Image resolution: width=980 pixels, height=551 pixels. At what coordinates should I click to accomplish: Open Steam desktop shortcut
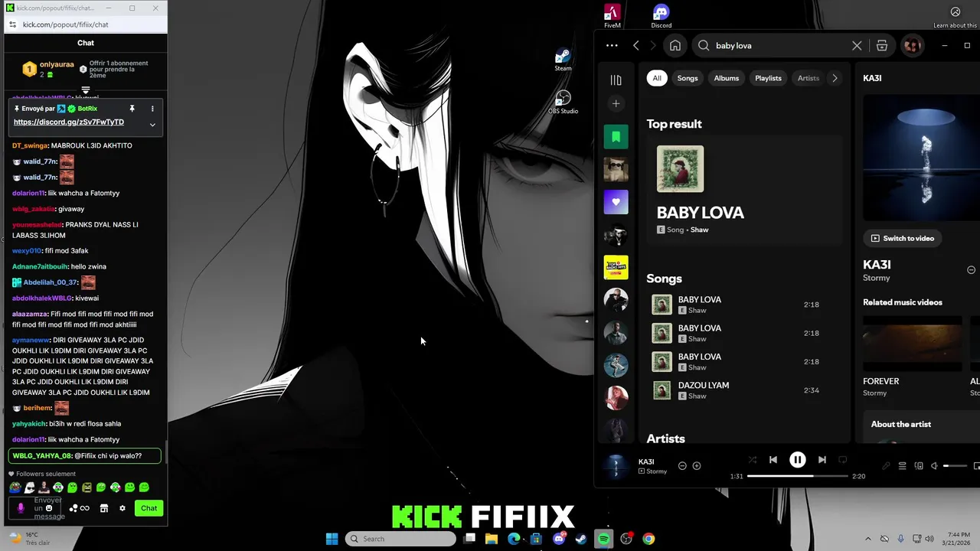563,60
